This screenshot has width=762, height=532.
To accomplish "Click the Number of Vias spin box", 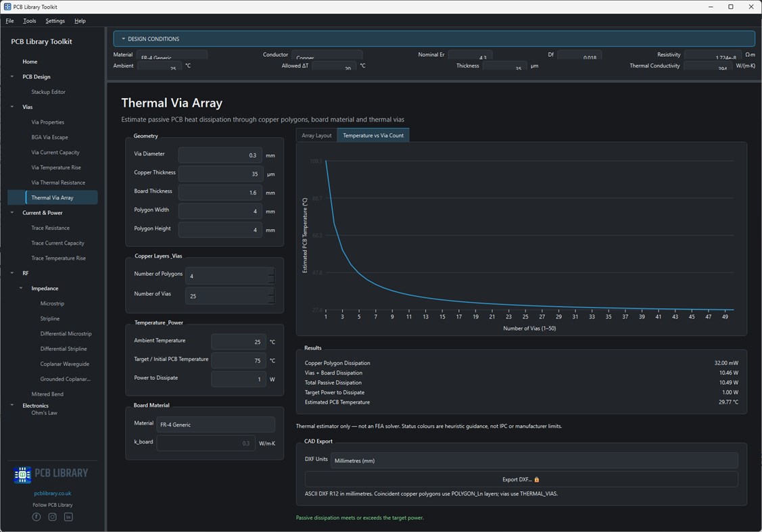I will [230, 296].
